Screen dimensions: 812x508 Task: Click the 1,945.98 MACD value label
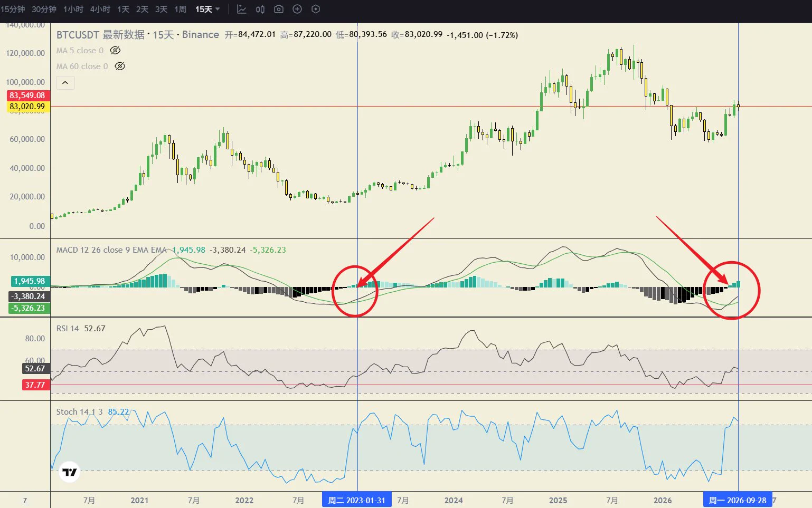point(30,281)
